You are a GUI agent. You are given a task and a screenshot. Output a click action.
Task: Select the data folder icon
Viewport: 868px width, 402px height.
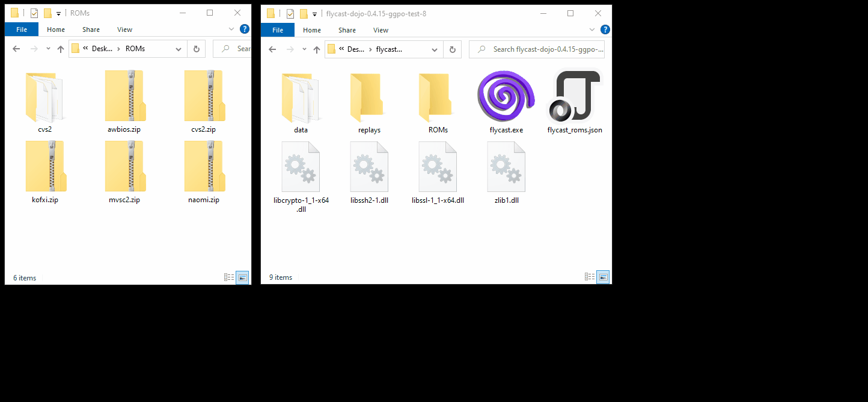point(301,97)
